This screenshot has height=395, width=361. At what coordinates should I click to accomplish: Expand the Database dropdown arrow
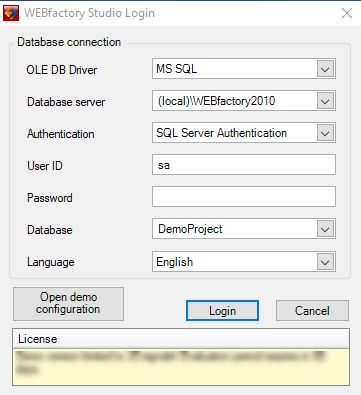tap(325, 229)
